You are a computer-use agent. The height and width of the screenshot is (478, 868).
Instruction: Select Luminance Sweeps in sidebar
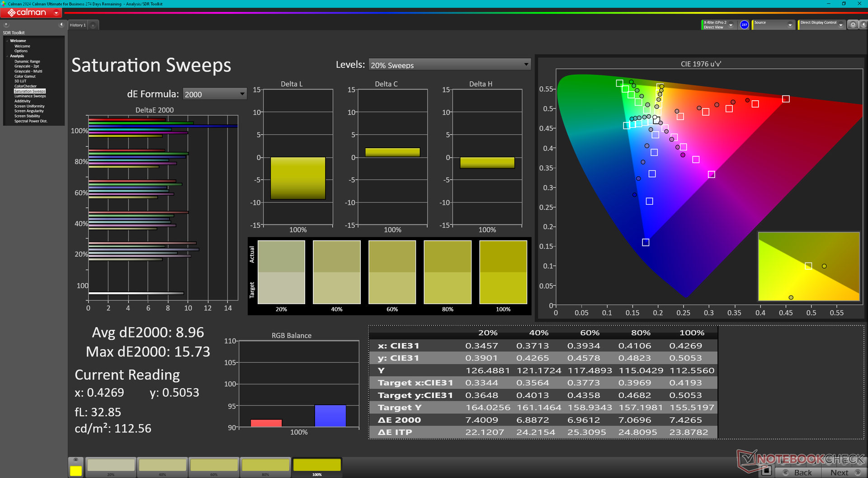[x=30, y=96]
